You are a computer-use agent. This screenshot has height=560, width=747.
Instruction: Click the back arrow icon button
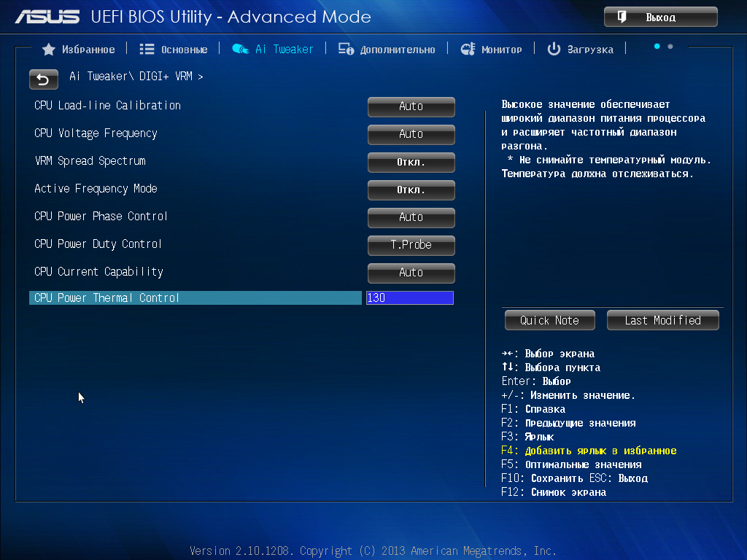coord(43,79)
